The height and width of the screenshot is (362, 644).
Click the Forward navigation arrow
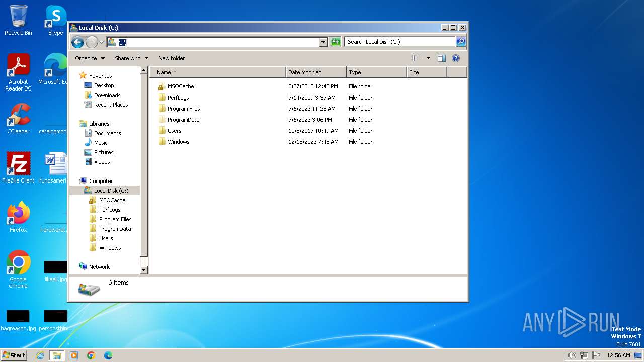(x=92, y=42)
